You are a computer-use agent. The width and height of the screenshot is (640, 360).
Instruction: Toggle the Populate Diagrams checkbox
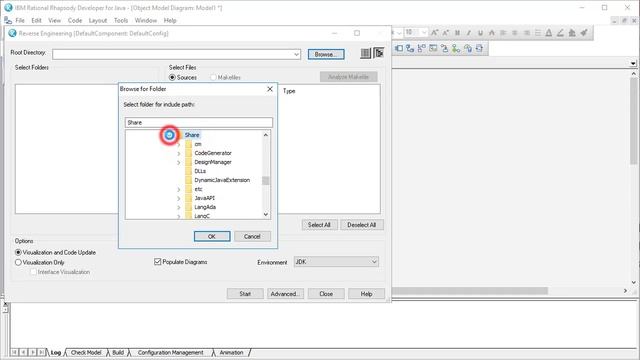(x=158, y=262)
